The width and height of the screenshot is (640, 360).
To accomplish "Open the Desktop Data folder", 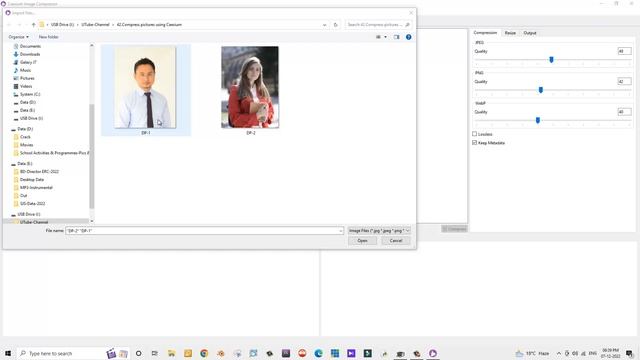I will pyautogui.click(x=31, y=180).
